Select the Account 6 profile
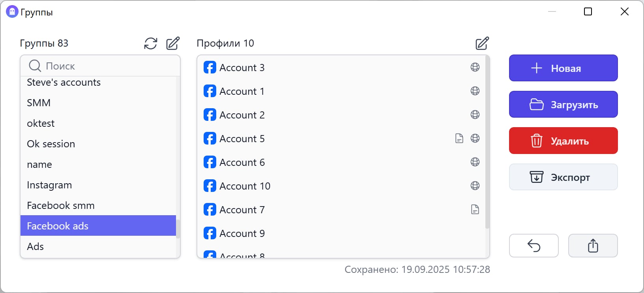Viewport: 644px width, 293px height. tap(242, 162)
